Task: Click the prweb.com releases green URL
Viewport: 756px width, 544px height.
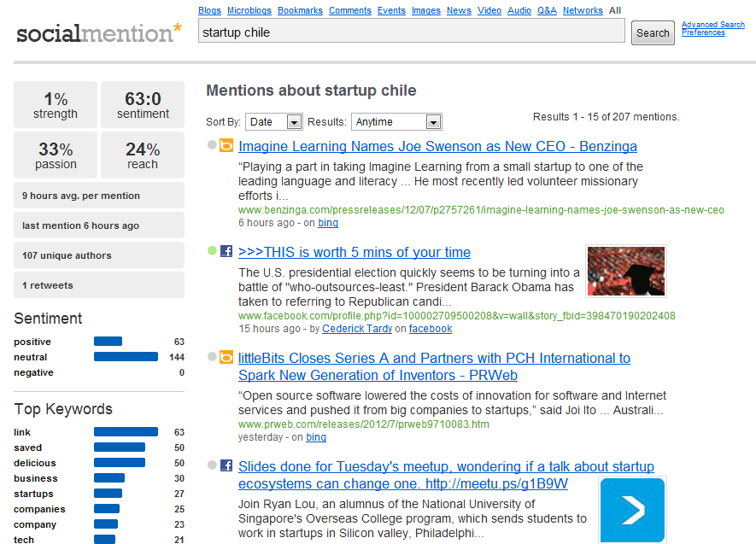Action: pos(364,424)
